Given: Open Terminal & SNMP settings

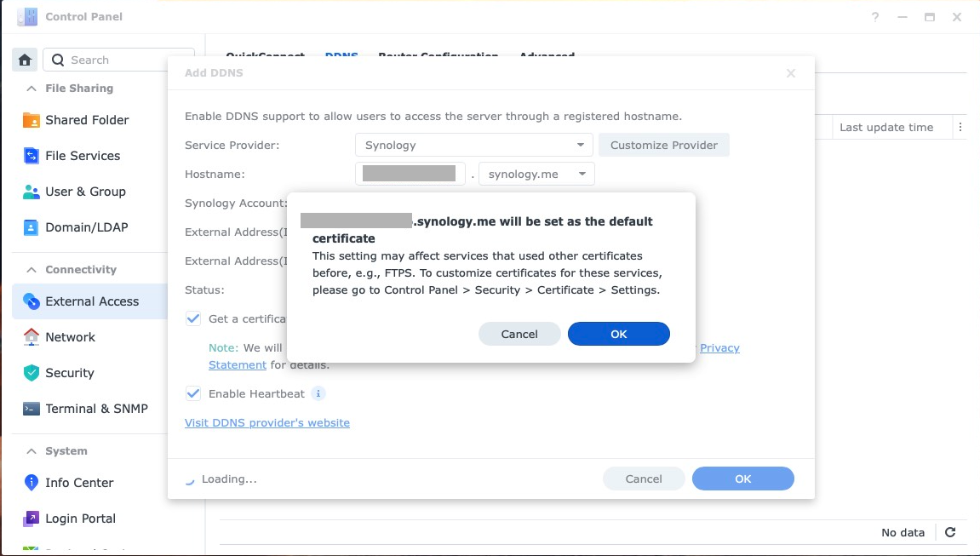Looking at the screenshot, I should [x=96, y=409].
